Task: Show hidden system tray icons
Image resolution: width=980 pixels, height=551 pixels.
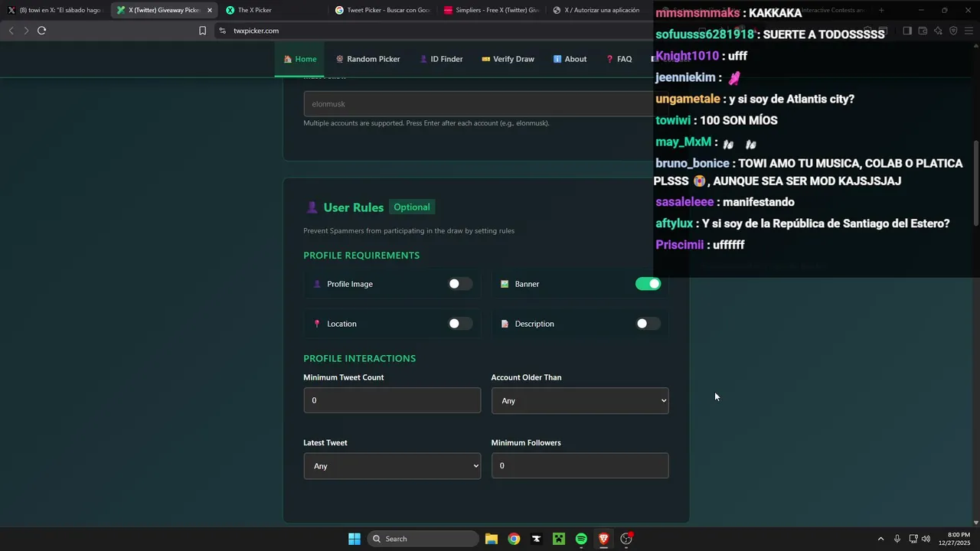Action: [x=880, y=539]
